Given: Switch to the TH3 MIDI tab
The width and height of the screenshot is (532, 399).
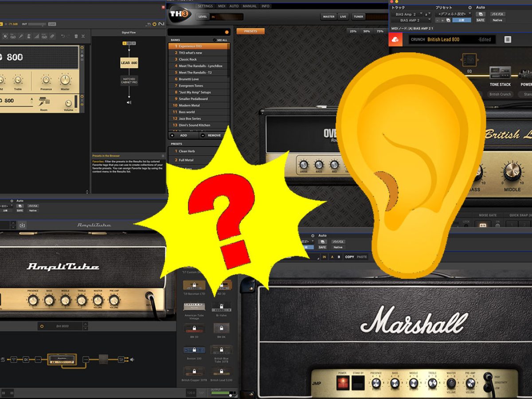Looking at the screenshot, I should click(x=221, y=6).
